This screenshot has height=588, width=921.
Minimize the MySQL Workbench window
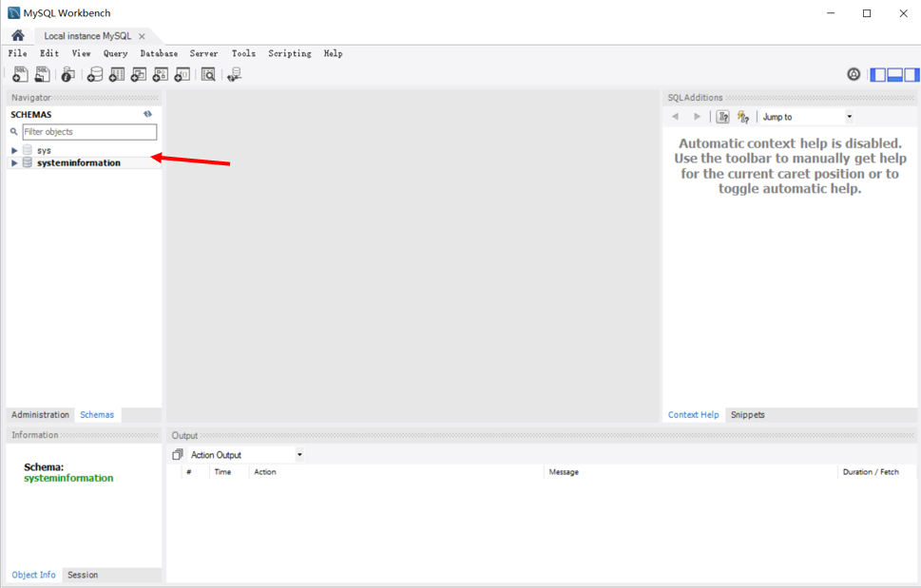tap(831, 13)
